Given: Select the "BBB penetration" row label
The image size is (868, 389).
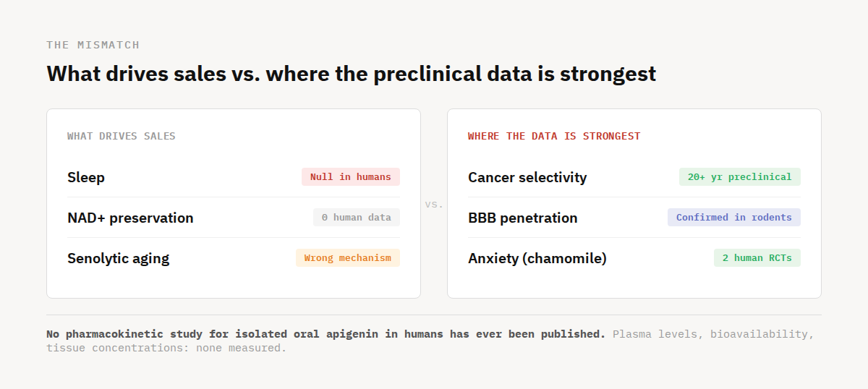Looking at the screenshot, I should (522, 218).
